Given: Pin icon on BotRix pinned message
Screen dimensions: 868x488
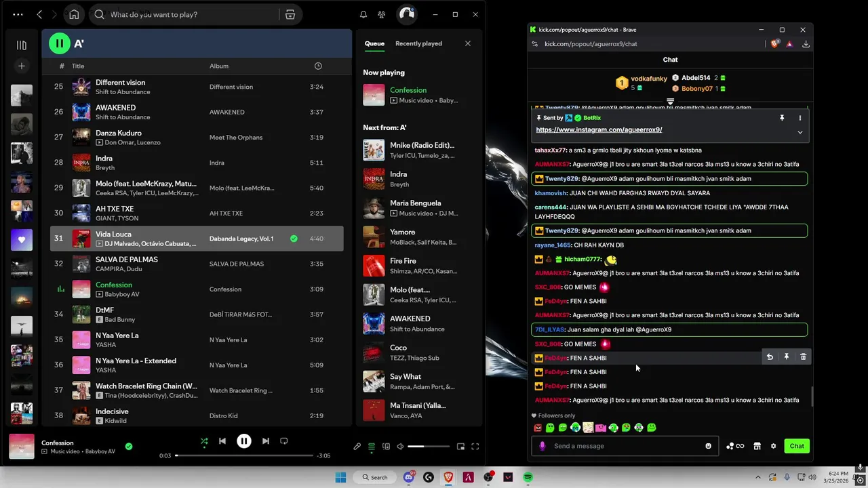Looking at the screenshot, I should coord(782,118).
